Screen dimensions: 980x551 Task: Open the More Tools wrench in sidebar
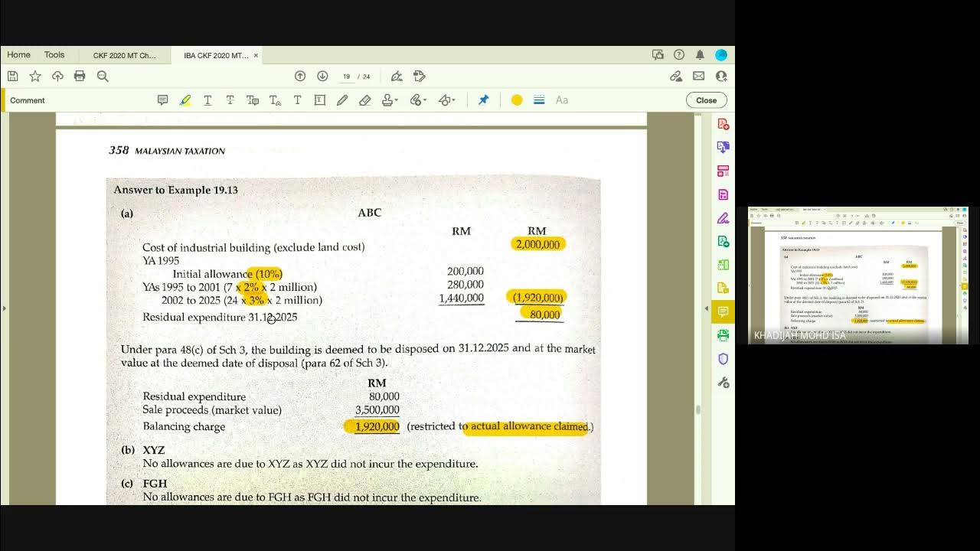[723, 382]
